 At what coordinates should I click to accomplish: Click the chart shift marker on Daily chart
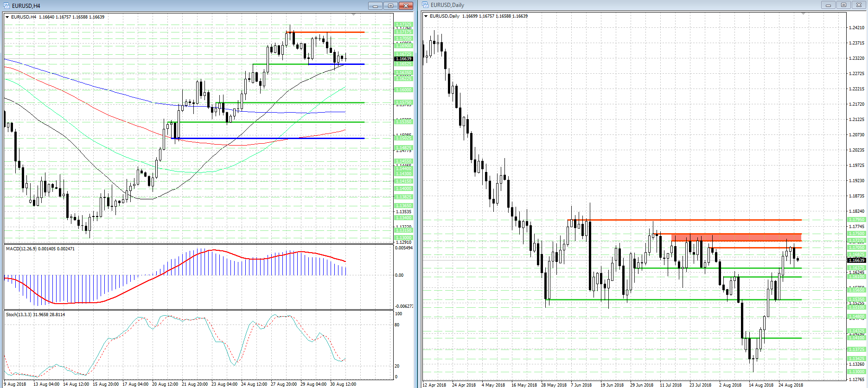pos(804,14)
